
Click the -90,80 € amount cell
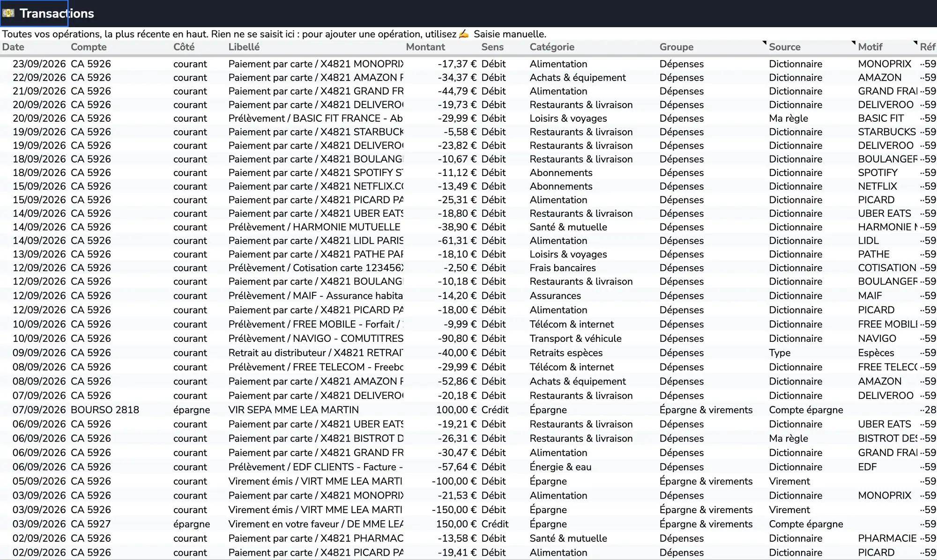click(x=457, y=338)
